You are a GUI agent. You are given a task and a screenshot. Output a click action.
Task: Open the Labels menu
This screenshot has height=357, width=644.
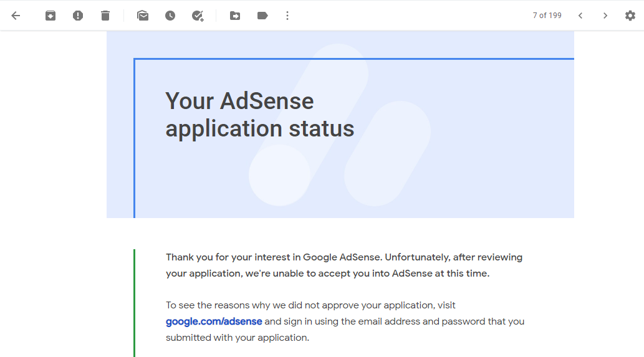[262, 16]
